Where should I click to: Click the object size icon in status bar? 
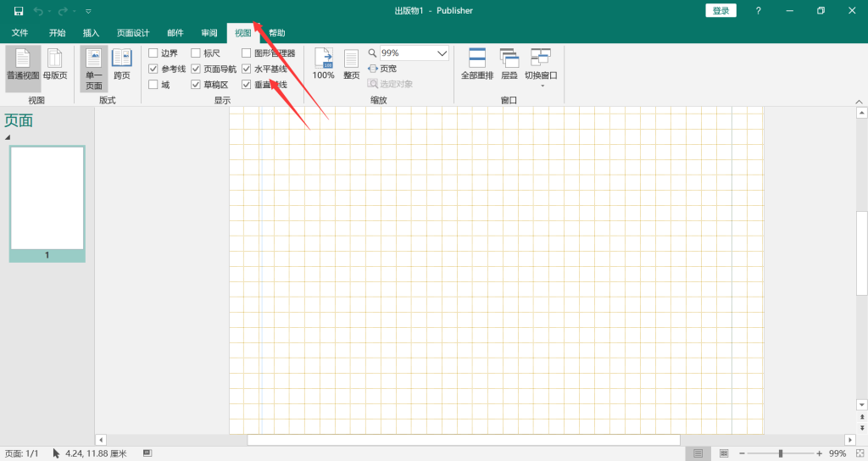(147, 453)
